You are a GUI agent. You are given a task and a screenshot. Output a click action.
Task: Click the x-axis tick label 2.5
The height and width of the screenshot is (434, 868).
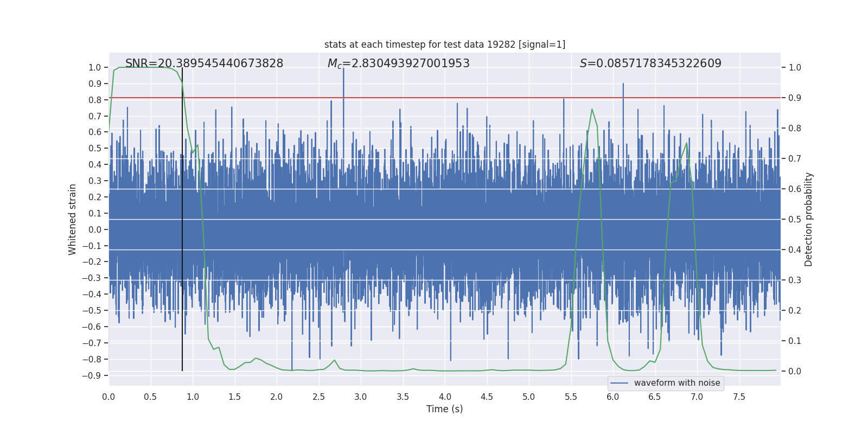[x=319, y=397]
